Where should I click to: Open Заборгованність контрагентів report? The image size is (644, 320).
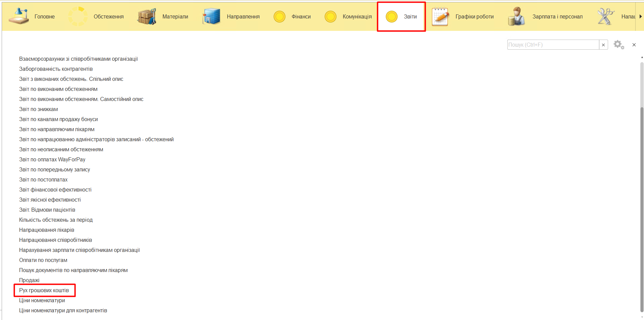click(x=56, y=69)
